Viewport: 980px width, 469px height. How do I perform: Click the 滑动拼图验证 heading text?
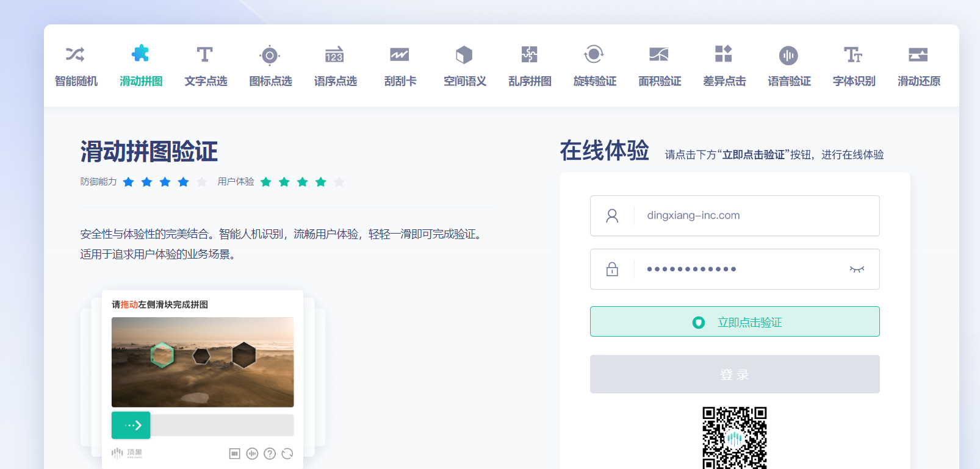tap(149, 151)
